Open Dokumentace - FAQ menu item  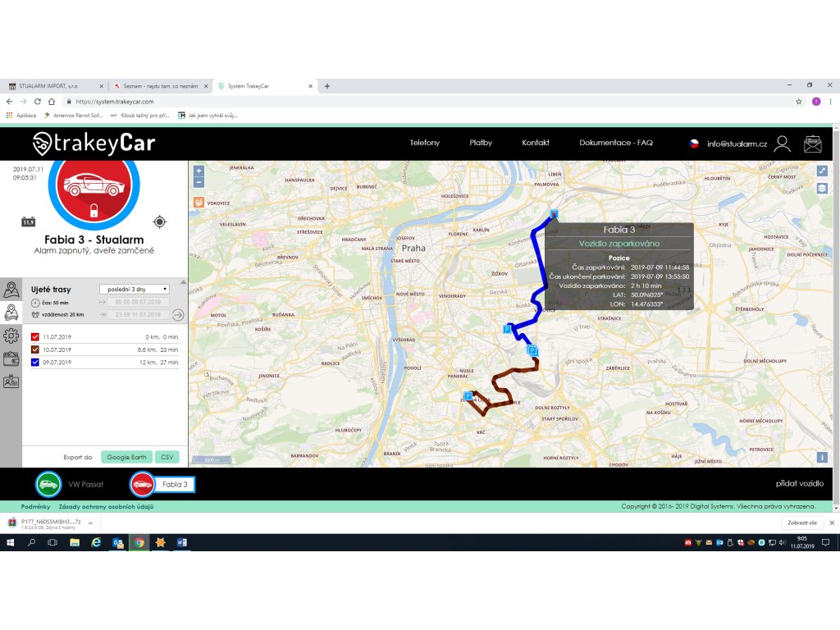(615, 143)
